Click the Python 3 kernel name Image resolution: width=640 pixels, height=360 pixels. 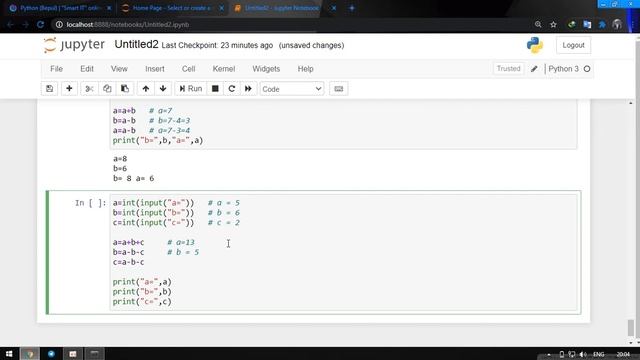click(x=563, y=69)
